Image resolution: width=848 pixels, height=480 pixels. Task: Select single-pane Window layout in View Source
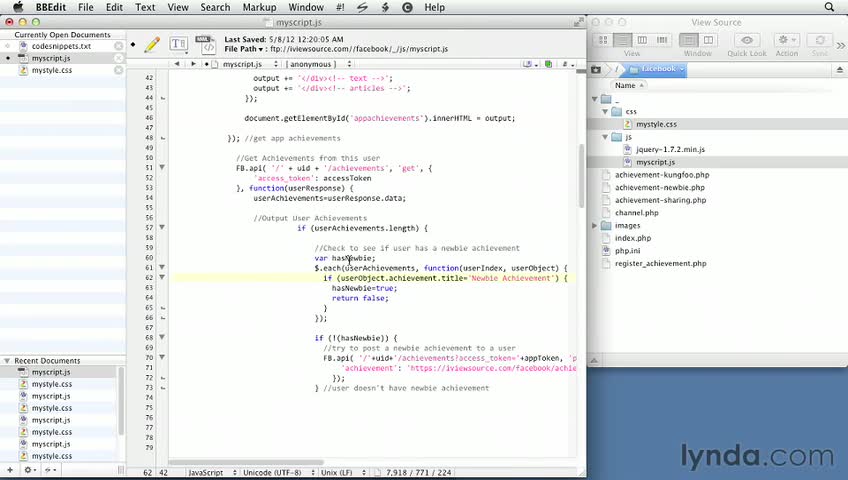tap(688, 40)
